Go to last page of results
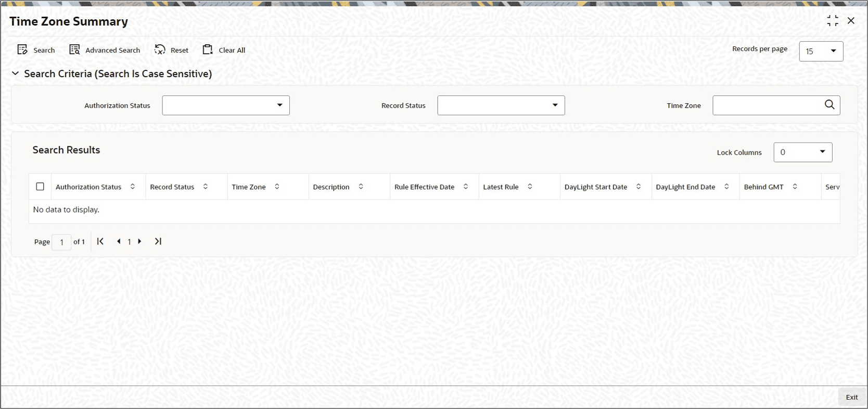This screenshot has width=868, height=409. click(158, 241)
